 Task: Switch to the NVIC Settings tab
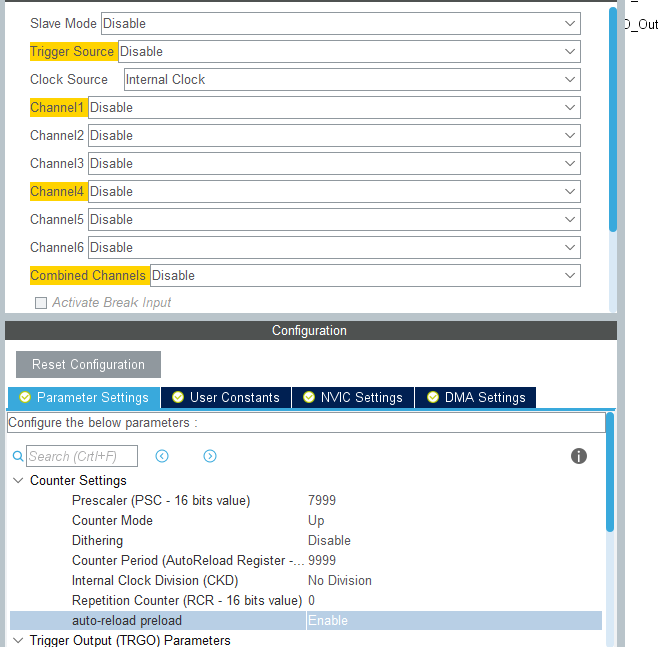pyautogui.click(x=352, y=397)
